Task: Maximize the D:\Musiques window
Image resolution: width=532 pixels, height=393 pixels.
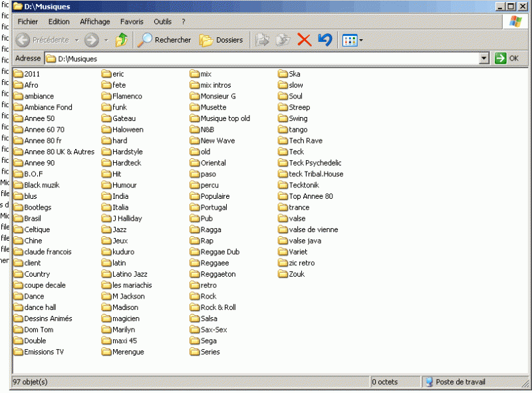Action: [511, 6]
